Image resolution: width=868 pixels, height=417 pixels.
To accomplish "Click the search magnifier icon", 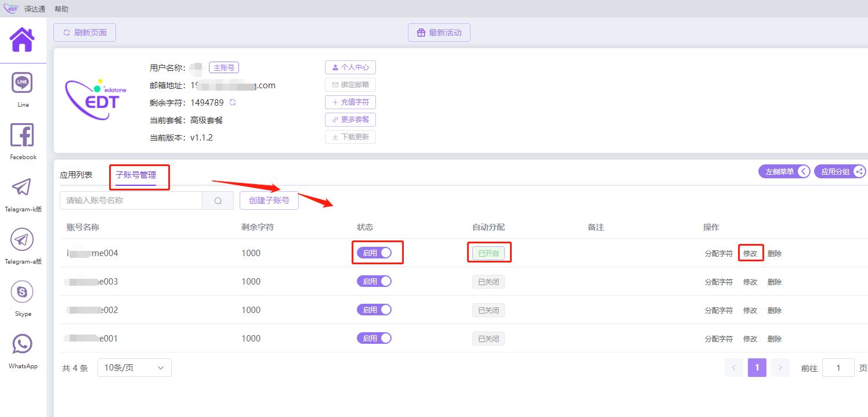I will 218,201.
